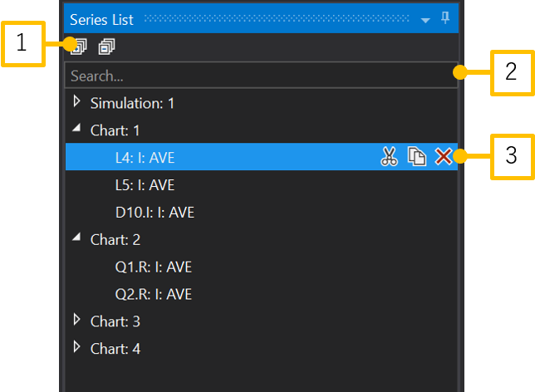Screen dimensions: 535x392
Task: Click the Expand All icon in toolbar
Action: pos(79,47)
